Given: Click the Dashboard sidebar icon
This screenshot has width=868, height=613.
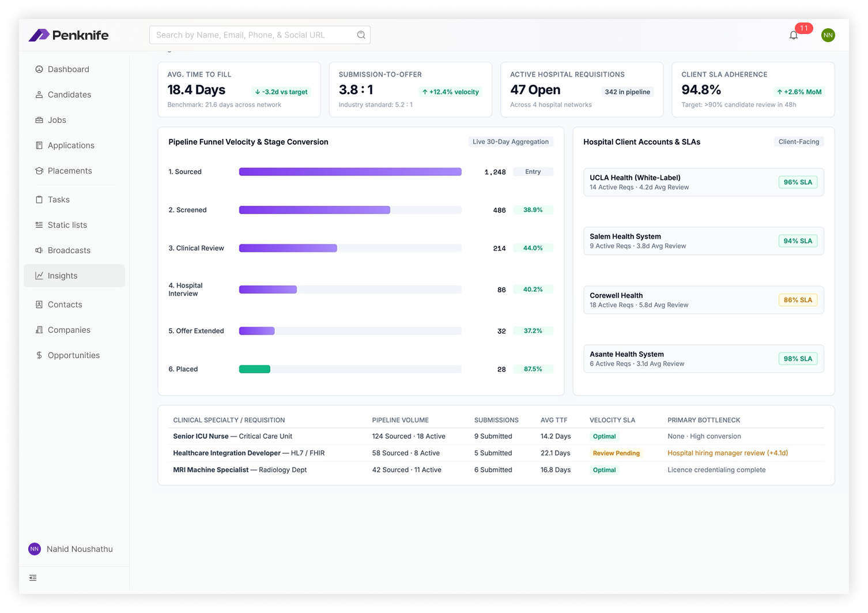Looking at the screenshot, I should [39, 69].
